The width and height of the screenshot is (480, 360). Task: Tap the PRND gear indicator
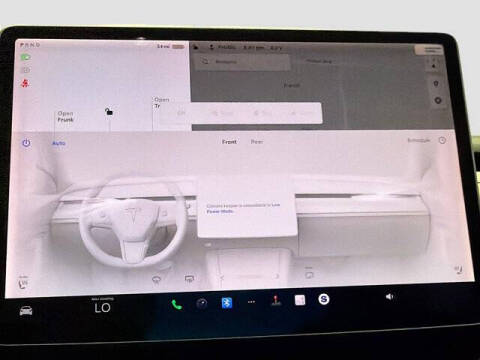(30, 45)
